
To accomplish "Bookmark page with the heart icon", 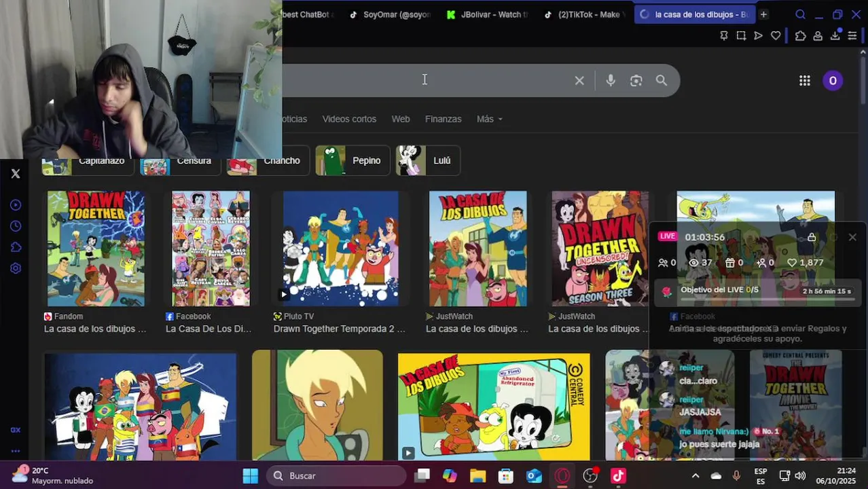I will pyautogui.click(x=776, y=36).
